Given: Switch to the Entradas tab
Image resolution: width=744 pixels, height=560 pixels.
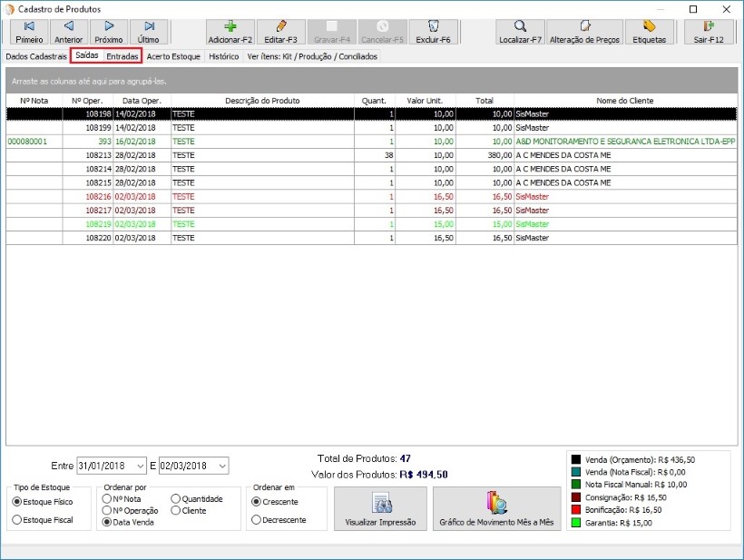Looking at the screenshot, I should (122, 56).
